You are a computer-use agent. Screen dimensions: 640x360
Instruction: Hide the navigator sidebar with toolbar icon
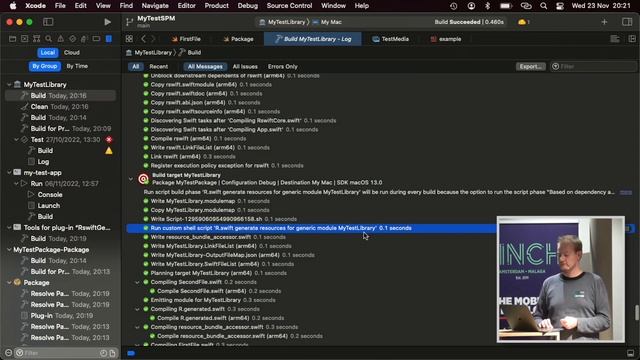pos(48,22)
